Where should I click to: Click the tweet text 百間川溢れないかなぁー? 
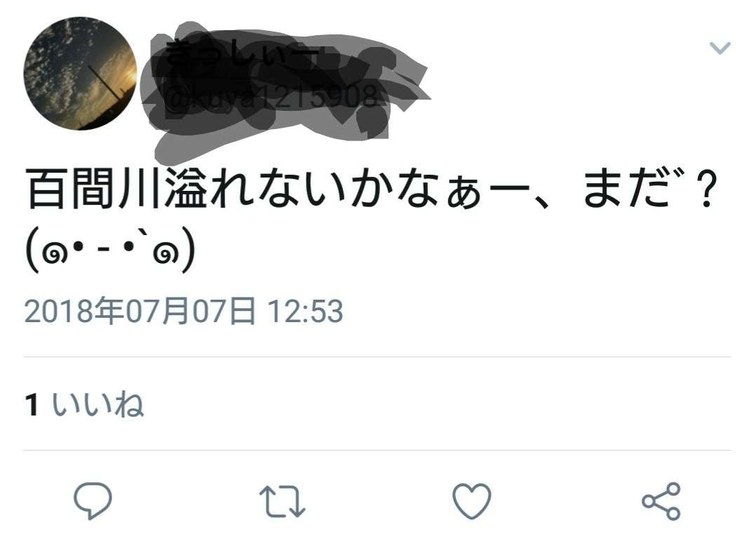pyautogui.click(x=278, y=188)
